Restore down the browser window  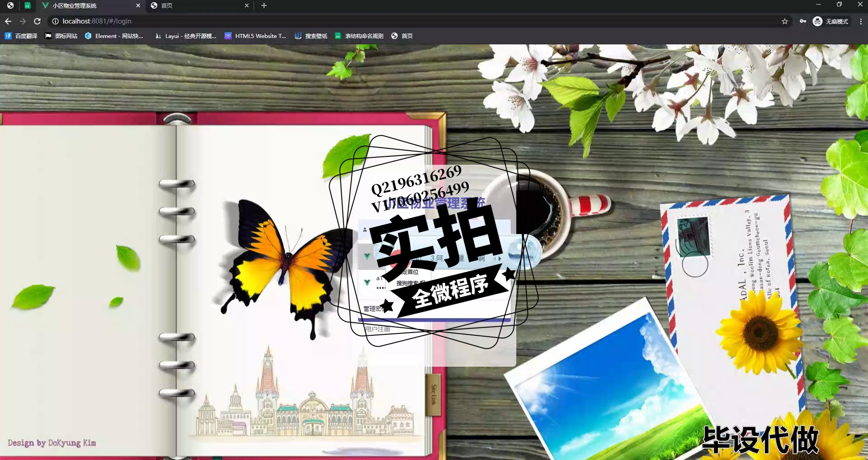[839, 5]
